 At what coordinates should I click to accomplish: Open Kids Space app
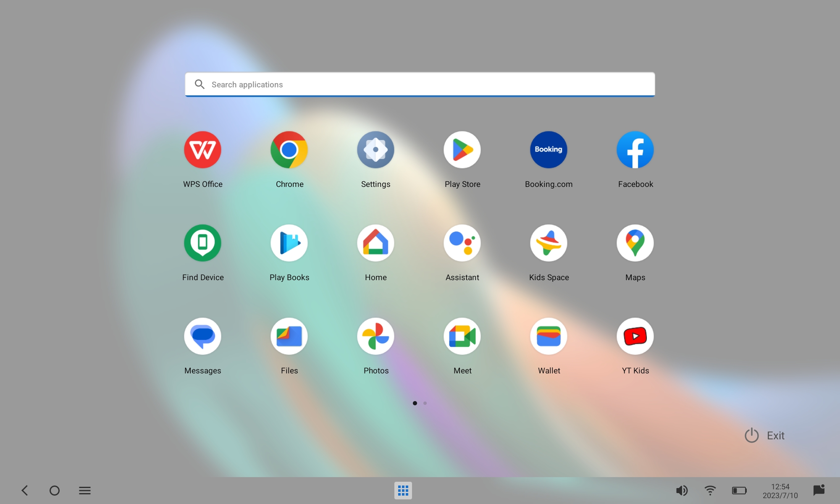click(549, 243)
